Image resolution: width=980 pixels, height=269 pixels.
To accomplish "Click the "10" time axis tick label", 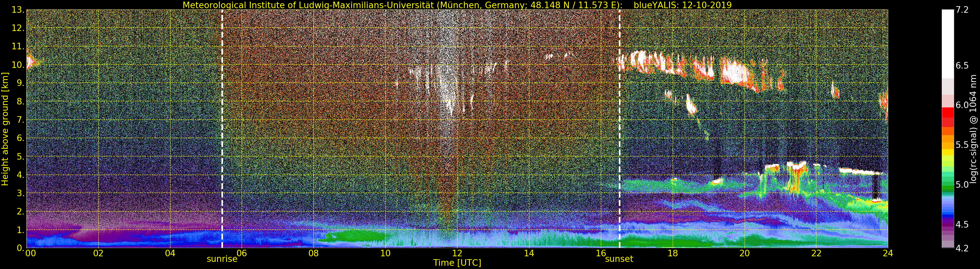I will pos(385,253).
